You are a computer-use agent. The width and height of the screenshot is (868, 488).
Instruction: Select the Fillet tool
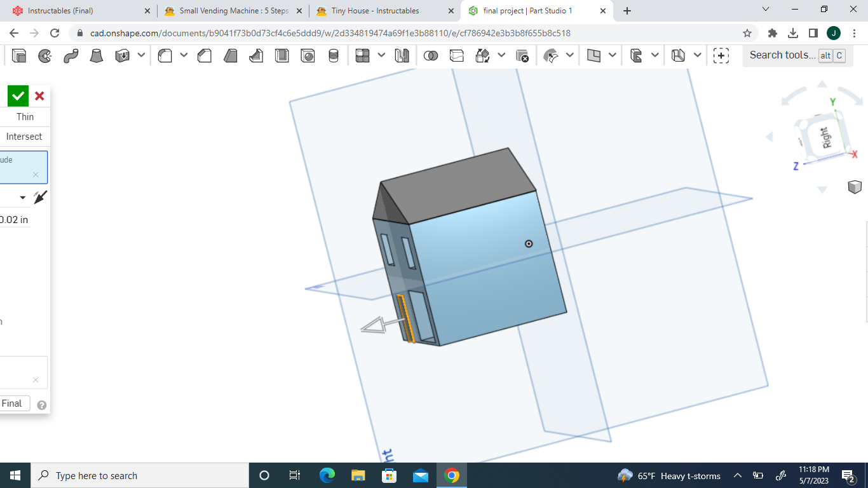coord(164,55)
